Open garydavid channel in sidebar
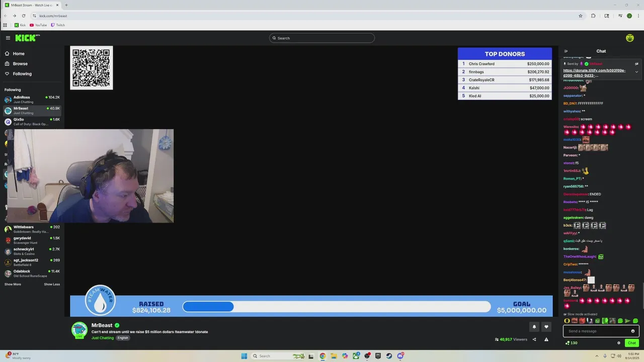Image resolution: width=644 pixels, height=362 pixels. (32, 240)
